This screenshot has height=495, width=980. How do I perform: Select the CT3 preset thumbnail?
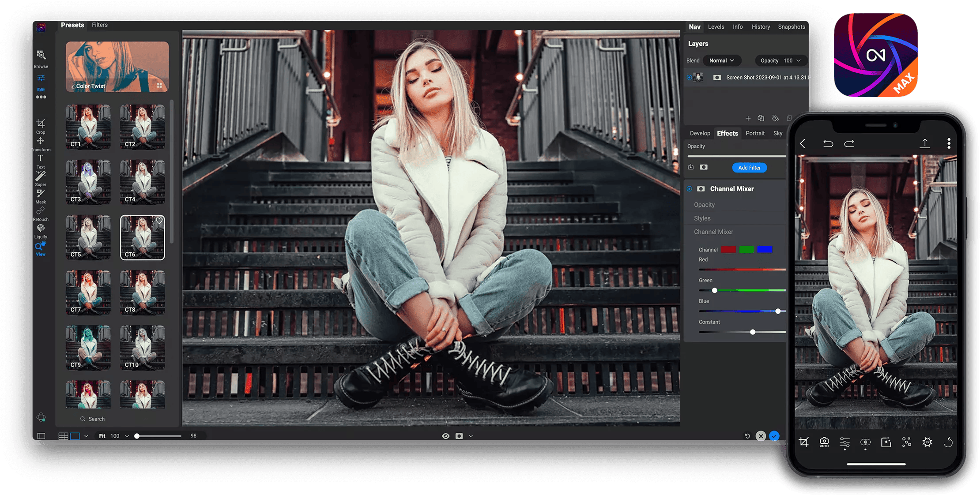[x=88, y=182]
